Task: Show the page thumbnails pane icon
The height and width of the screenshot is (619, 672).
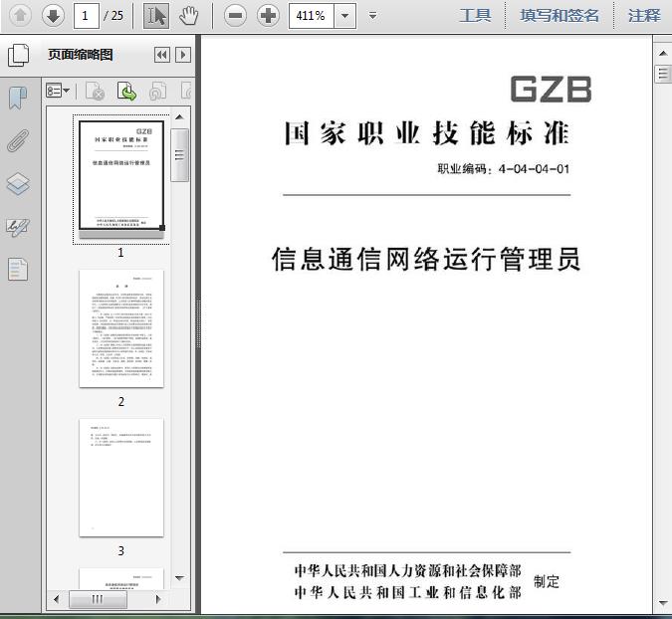Action: click(x=19, y=55)
